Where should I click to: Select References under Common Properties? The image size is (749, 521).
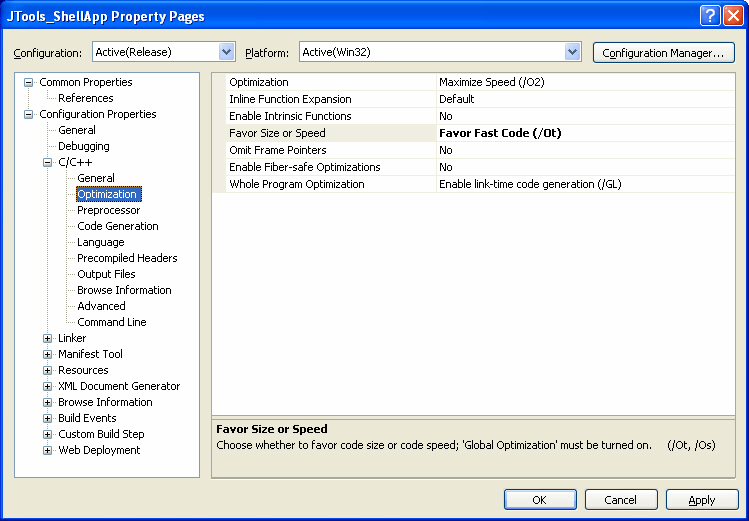86,98
